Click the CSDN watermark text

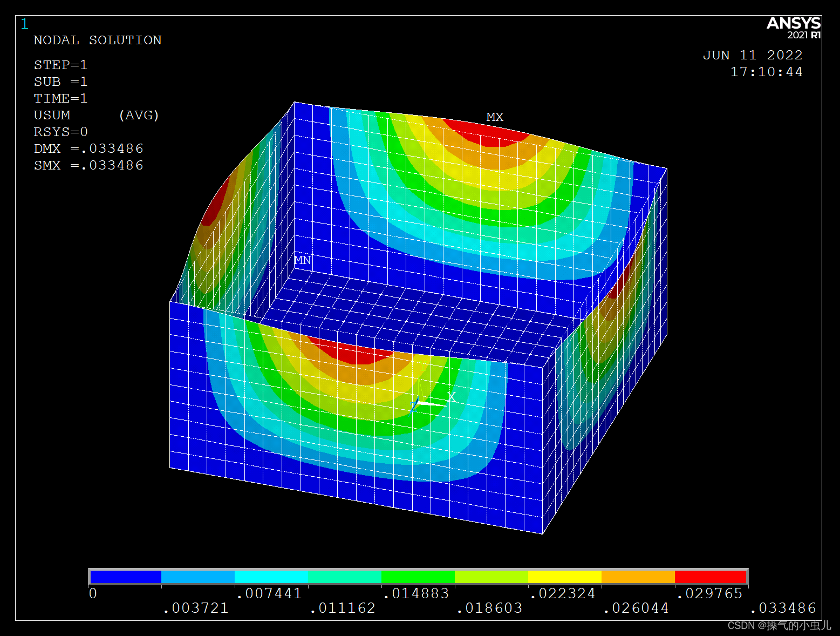(x=779, y=626)
